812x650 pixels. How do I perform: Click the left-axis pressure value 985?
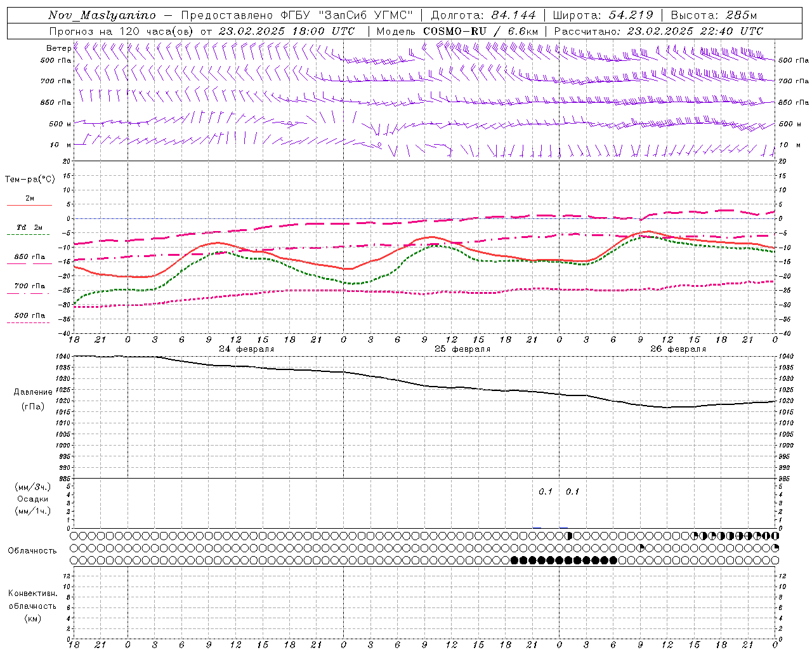pos(65,479)
